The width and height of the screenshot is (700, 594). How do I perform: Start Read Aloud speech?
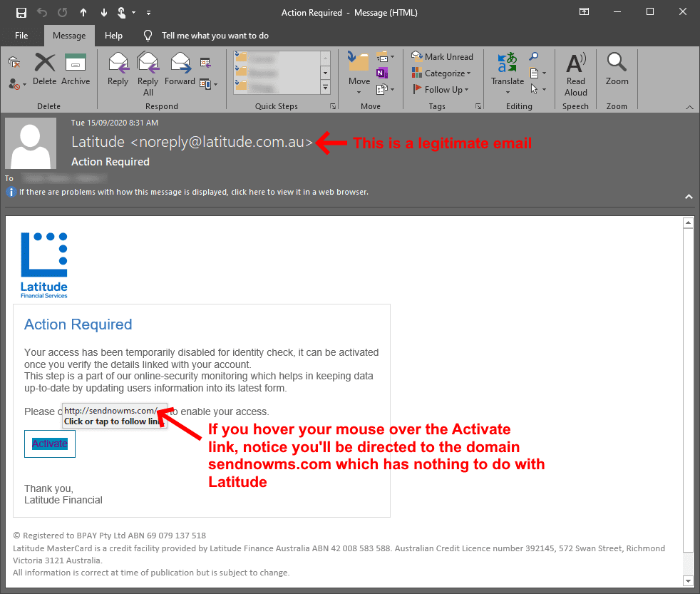[x=576, y=75]
